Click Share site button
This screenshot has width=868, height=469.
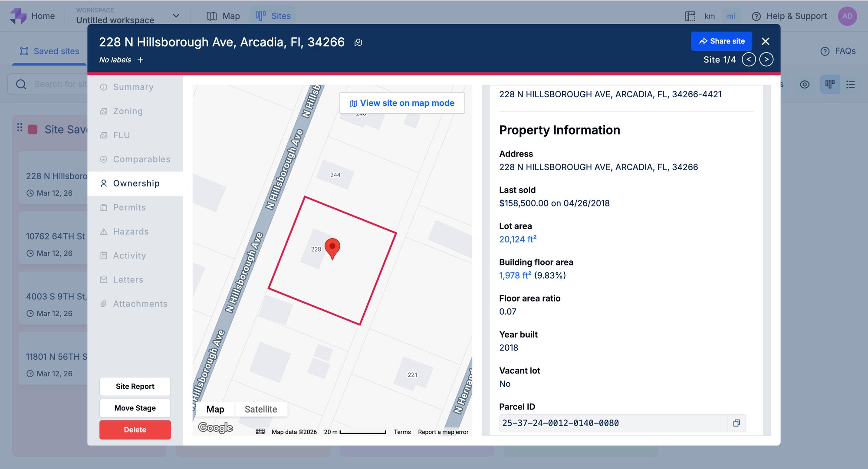721,41
